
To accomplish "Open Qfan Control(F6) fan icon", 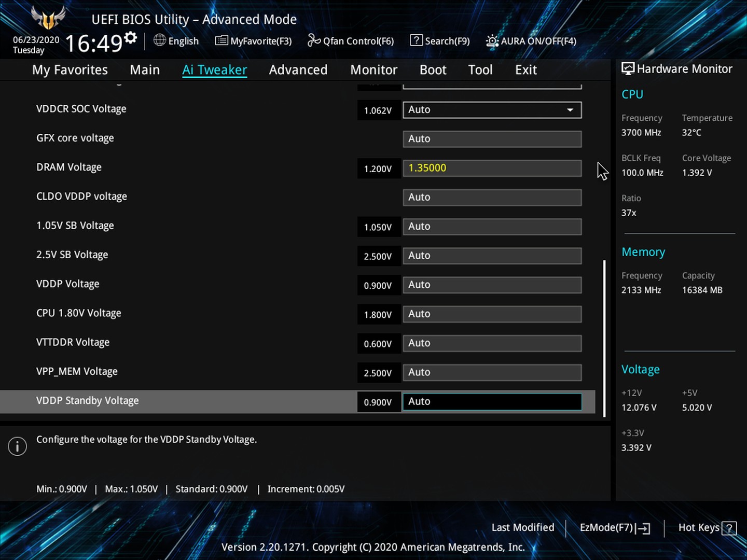I will [314, 40].
